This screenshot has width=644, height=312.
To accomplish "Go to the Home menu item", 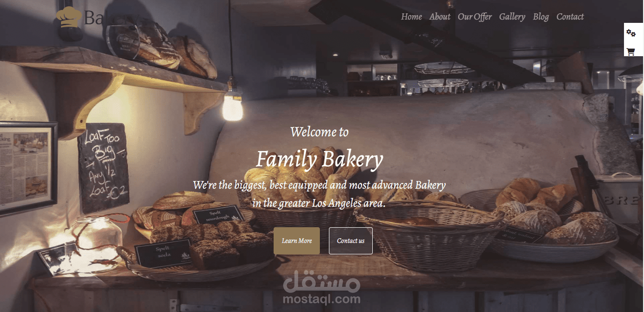I will 411,17.
